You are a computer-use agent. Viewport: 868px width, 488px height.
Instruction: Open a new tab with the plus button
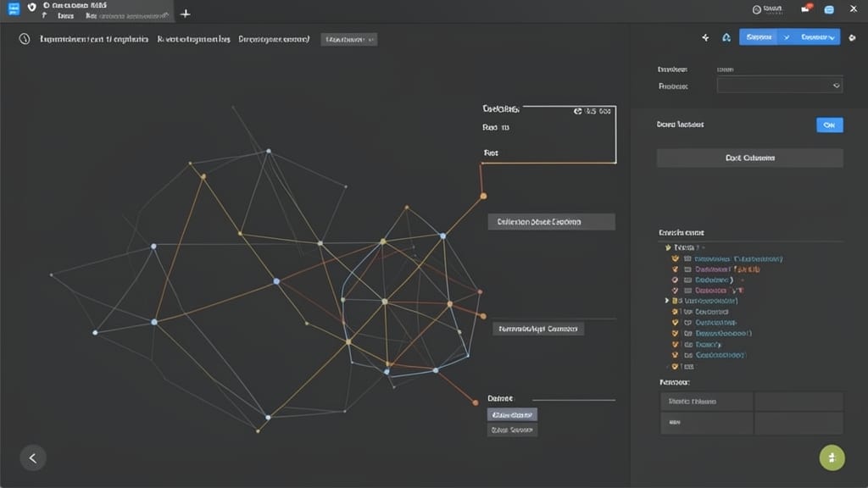(186, 14)
